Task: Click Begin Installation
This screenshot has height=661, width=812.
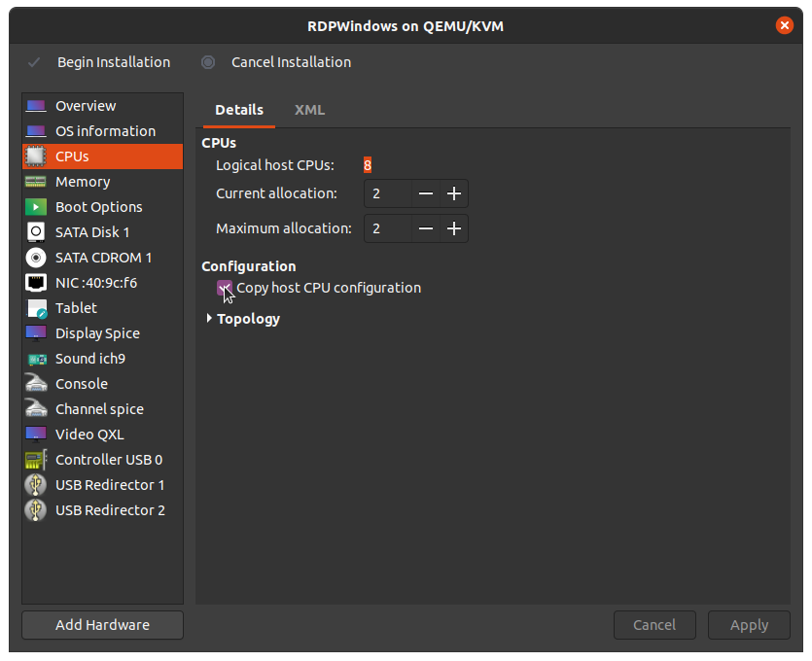Action: tap(99, 62)
